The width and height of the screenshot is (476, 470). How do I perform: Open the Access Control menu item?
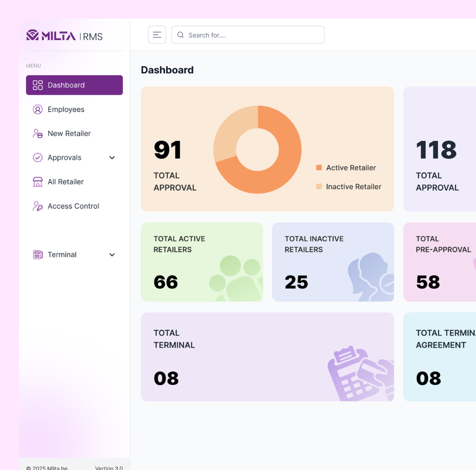tap(75, 206)
